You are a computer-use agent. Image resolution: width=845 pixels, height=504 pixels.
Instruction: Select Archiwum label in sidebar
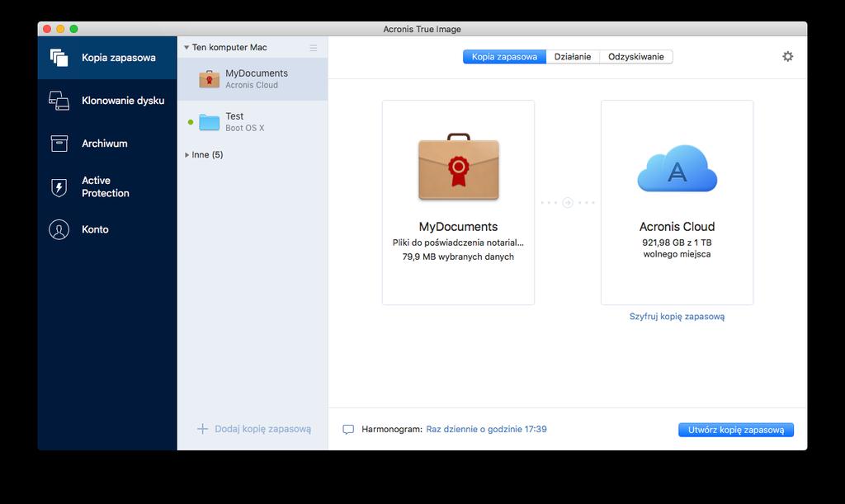pos(105,144)
